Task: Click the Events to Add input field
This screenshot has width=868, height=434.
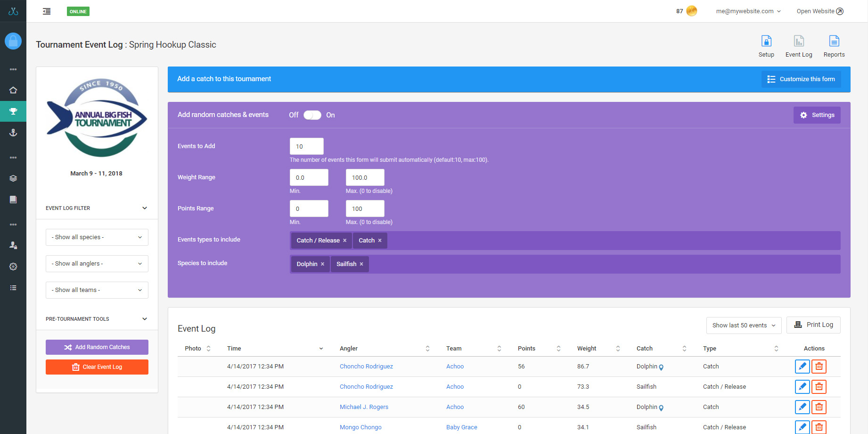Action: click(x=307, y=146)
